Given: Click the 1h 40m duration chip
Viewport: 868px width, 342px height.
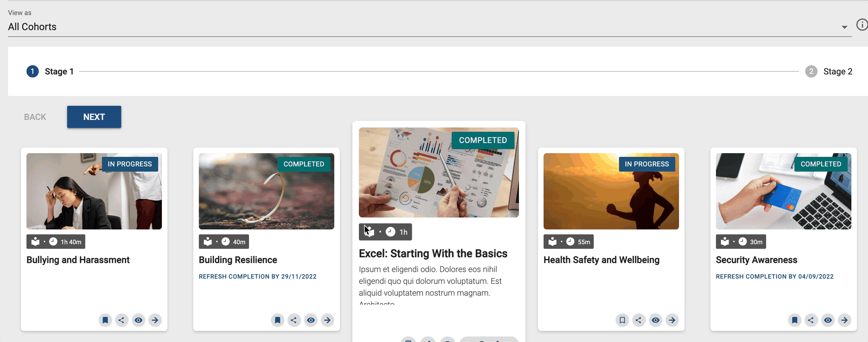Looking at the screenshot, I should coord(56,242).
